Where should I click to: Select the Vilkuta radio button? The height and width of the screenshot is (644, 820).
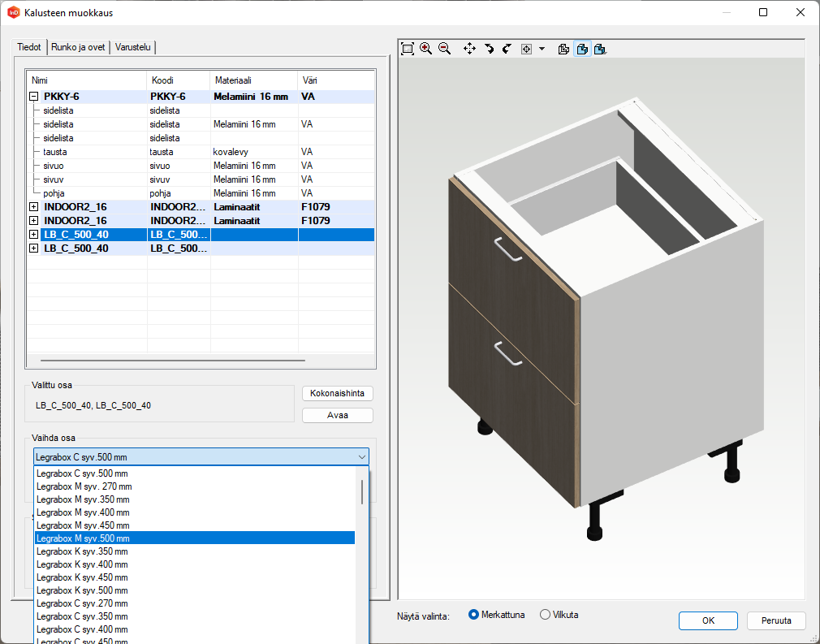[545, 615]
